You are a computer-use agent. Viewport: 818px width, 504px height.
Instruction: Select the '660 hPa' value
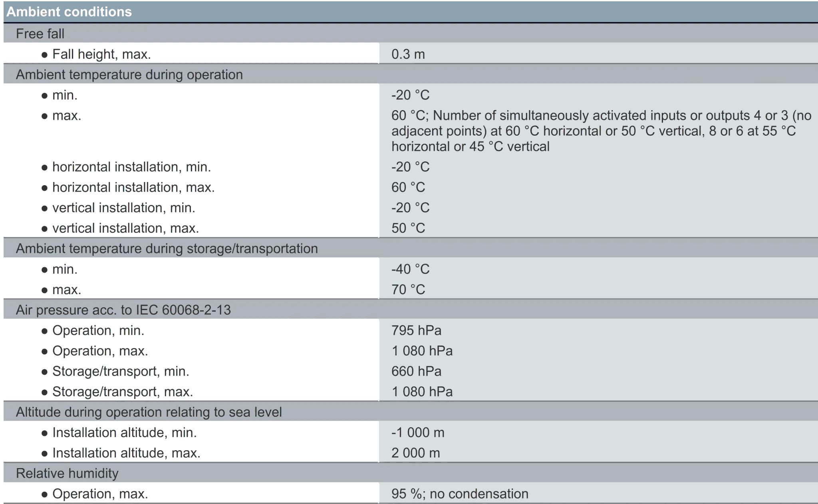click(416, 371)
